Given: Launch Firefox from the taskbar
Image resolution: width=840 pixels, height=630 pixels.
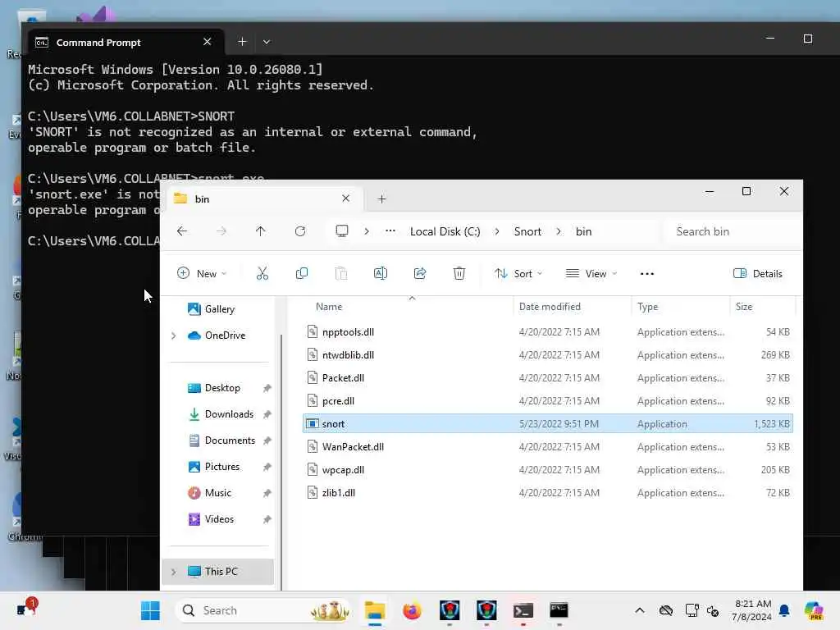Looking at the screenshot, I should [x=412, y=610].
